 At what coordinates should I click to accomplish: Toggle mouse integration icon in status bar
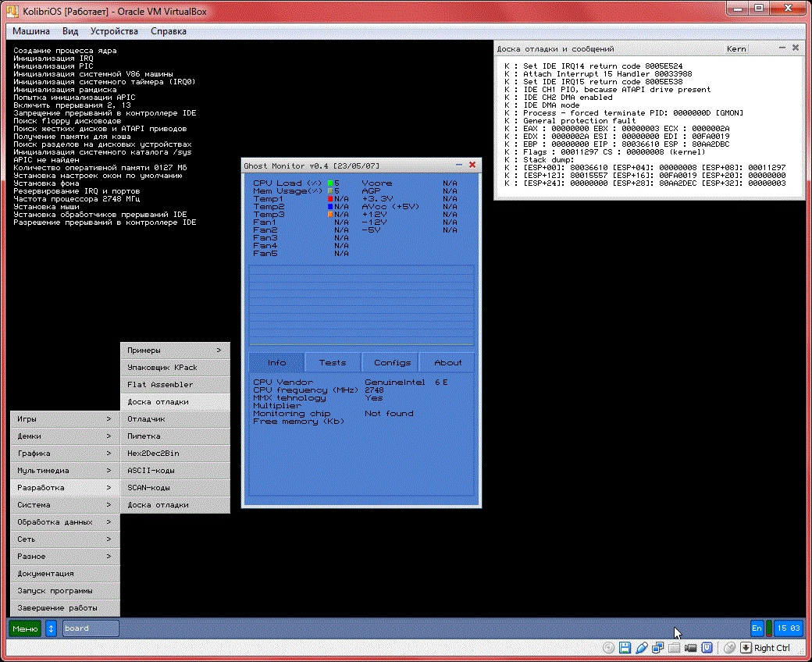pyautogui.click(x=729, y=648)
